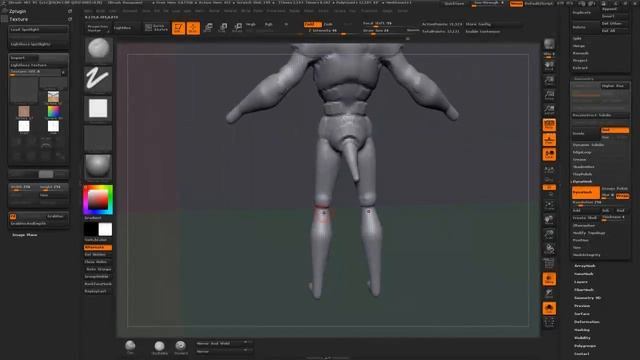
Task: Toggle the orange Local symmetry button
Action: point(549,154)
